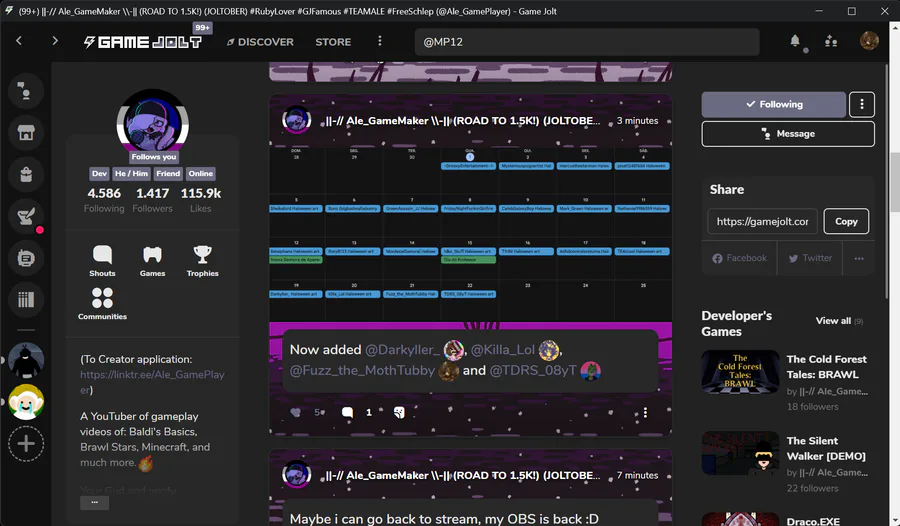Open the game library icon in sidebar
This screenshot has width=900, height=526.
tap(26, 300)
